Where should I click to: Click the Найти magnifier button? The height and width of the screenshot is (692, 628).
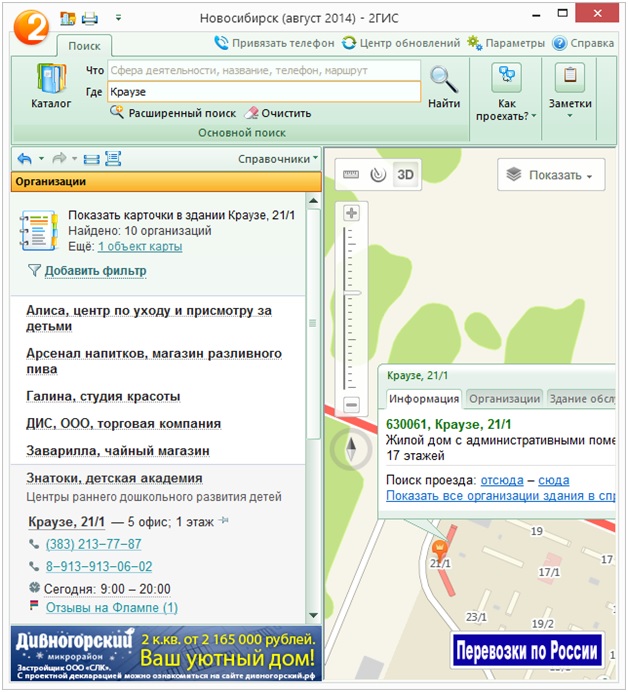coord(444,87)
